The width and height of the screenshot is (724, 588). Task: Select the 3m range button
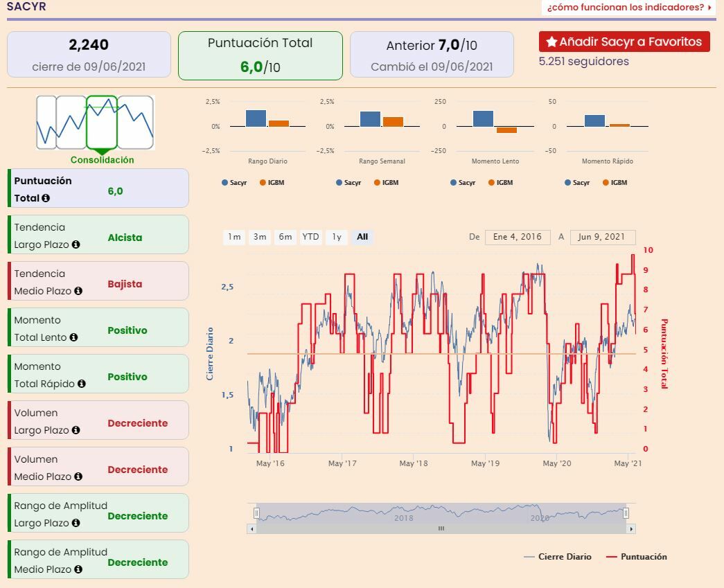click(x=260, y=237)
